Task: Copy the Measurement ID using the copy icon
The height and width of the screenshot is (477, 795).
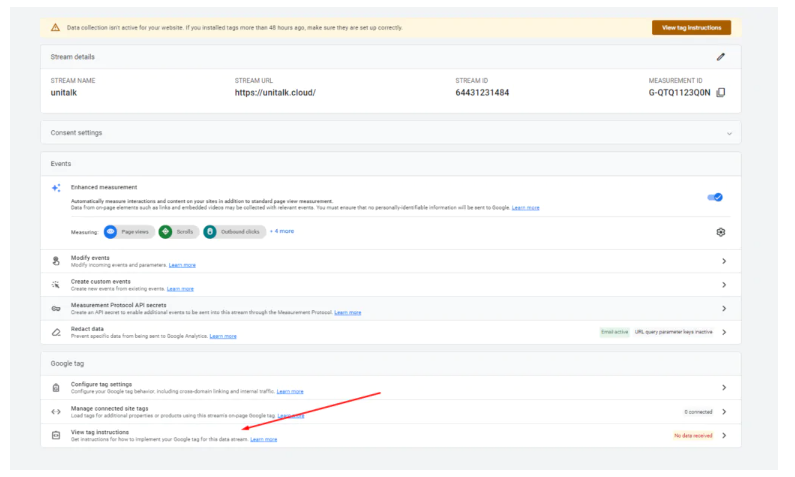Action: pos(721,93)
